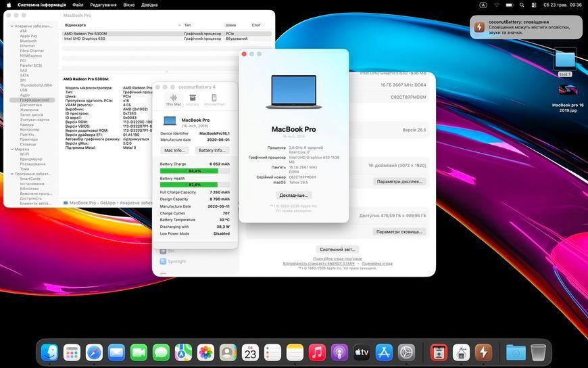This screenshot has height=368, width=588.
Task: Show Wi-Fi status in menu bar
Action: (497, 5)
